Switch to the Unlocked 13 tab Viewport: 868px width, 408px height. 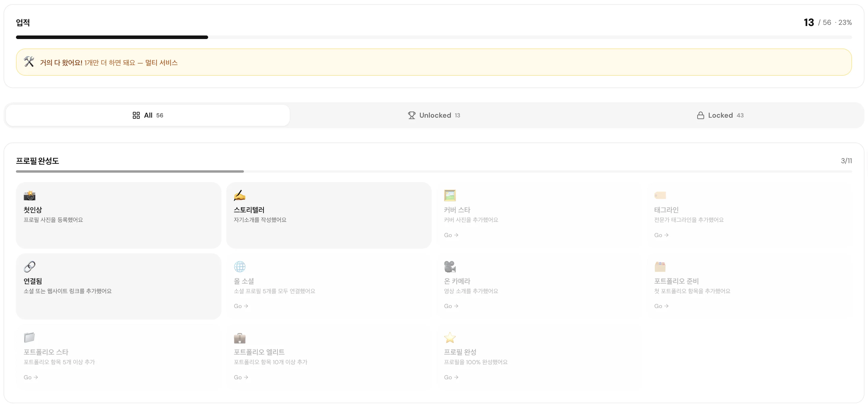click(x=434, y=115)
